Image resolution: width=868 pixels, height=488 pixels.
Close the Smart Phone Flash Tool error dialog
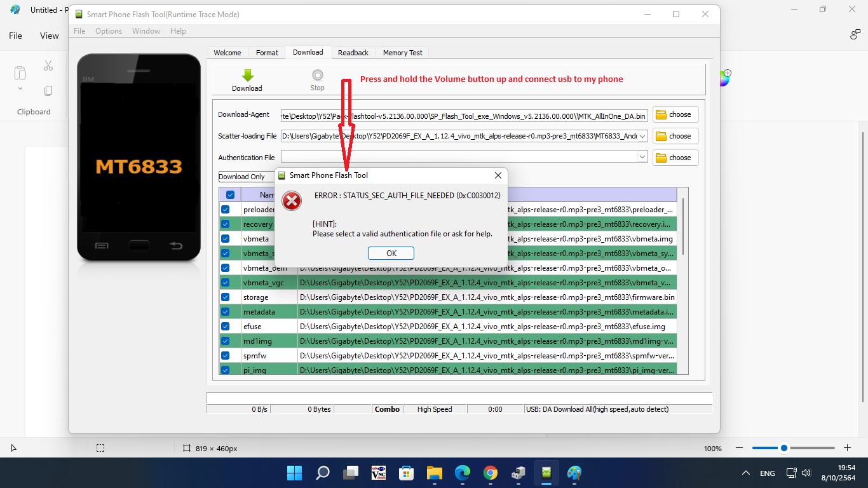click(498, 175)
